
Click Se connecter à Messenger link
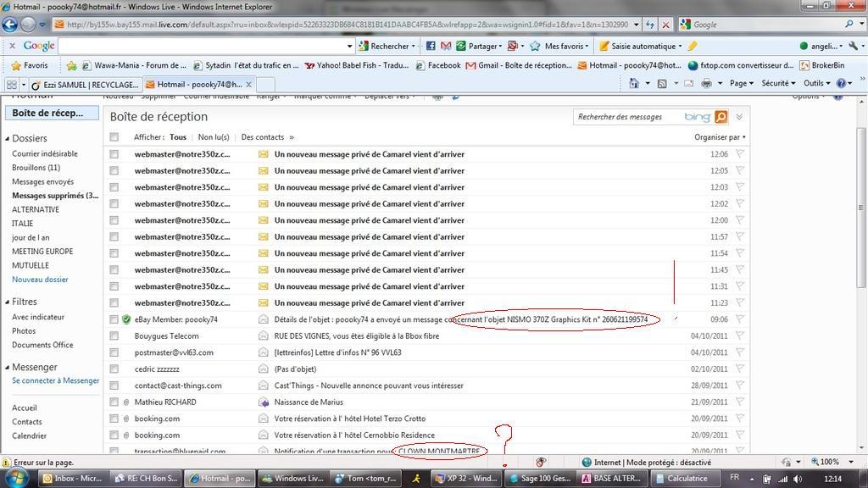pos(55,380)
